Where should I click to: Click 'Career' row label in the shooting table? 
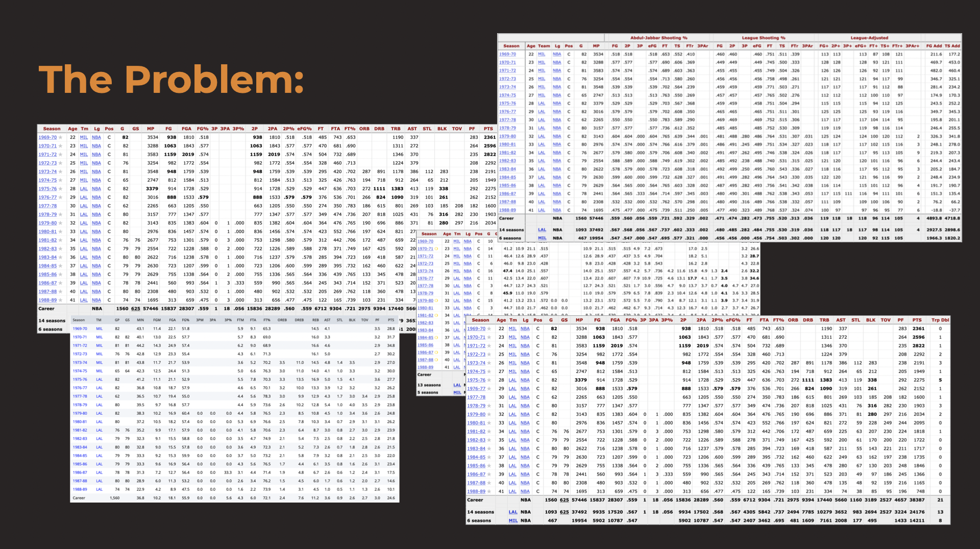tap(506, 218)
